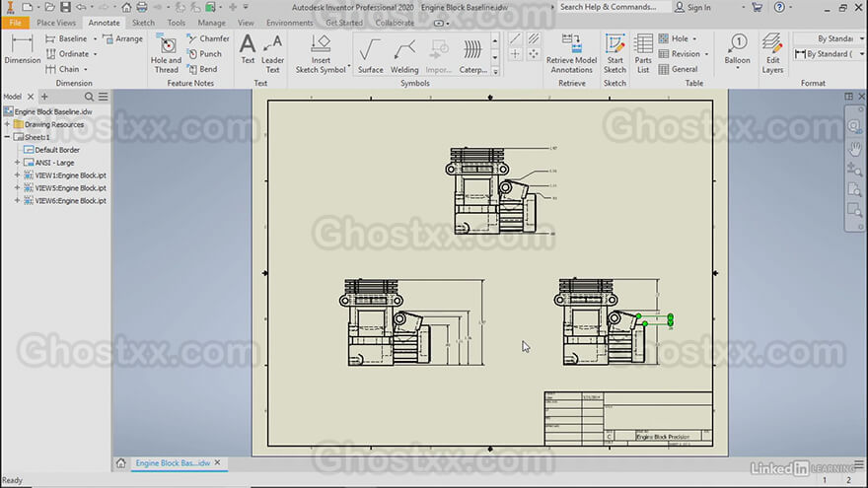Click the center mark symbol tool
The height and width of the screenshot is (488, 868).
point(515,53)
